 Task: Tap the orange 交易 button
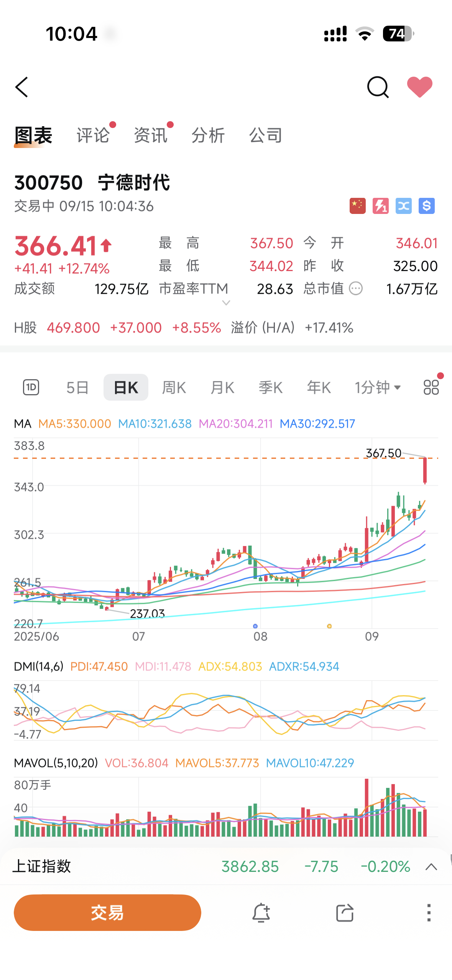click(x=107, y=913)
